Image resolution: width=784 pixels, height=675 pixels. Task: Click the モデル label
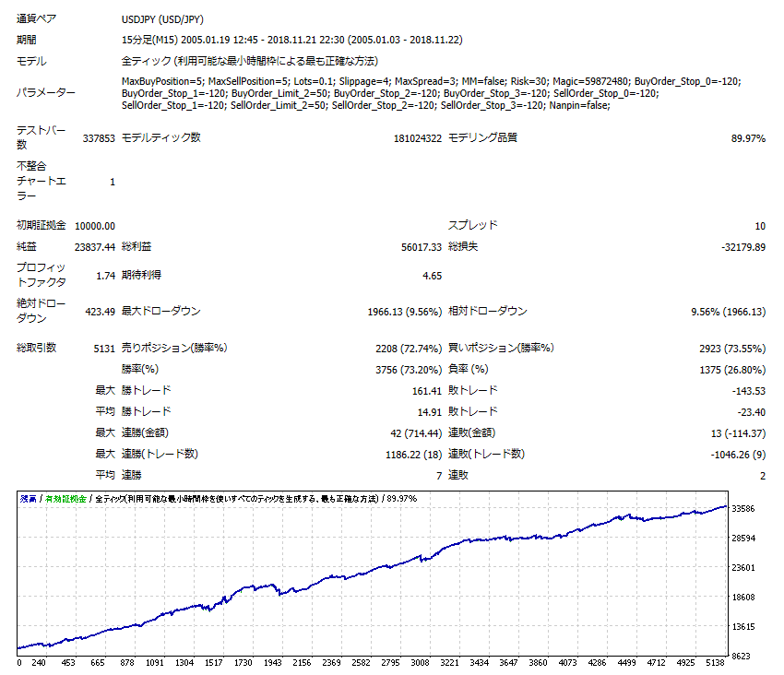[x=31, y=61]
